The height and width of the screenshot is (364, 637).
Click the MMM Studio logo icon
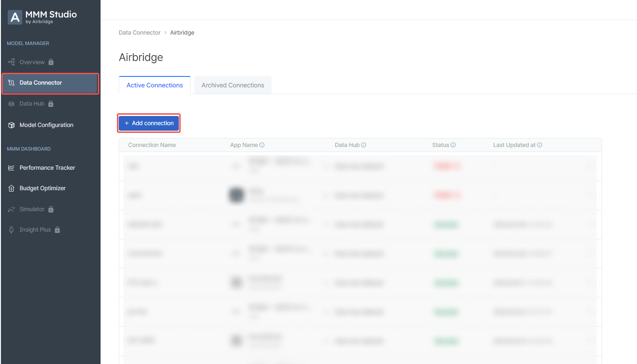pos(15,17)
